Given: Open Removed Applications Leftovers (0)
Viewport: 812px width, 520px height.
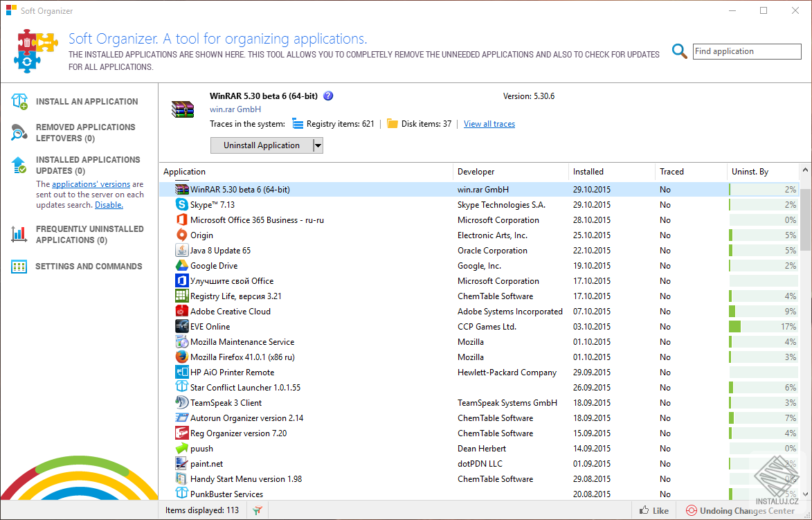Looking at the screenshot, I should 85,132.
